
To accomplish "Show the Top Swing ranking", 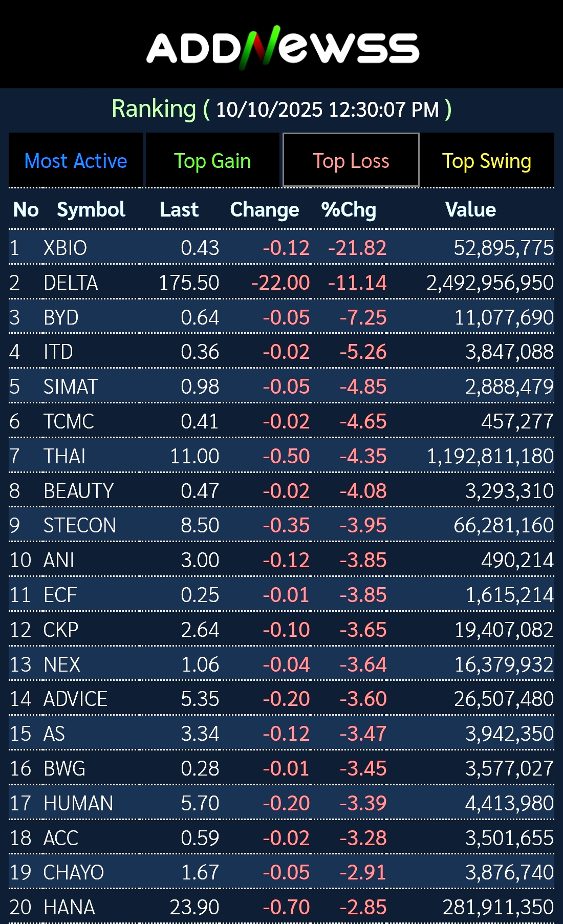I will [487, 161].
